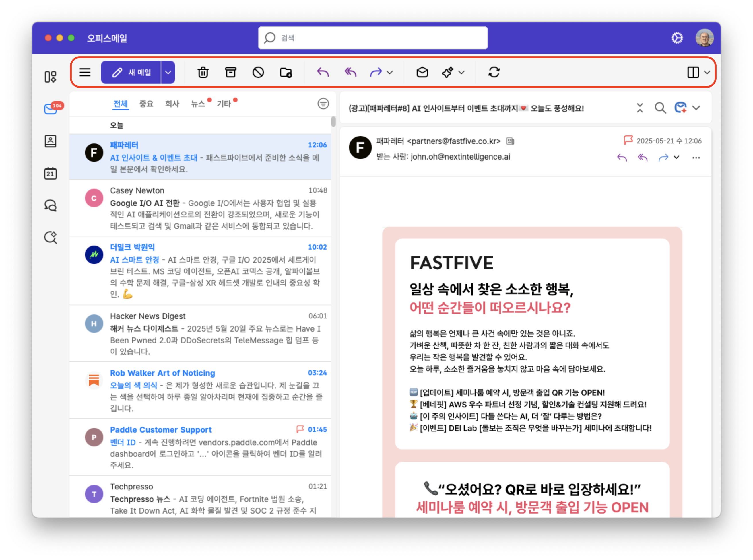Open the chat bubbles sidebar icon

click(x=51, y=205)
